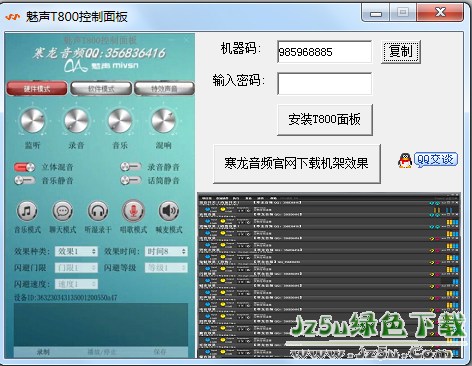Open the 效果种类 dropdown

[76, 251]
